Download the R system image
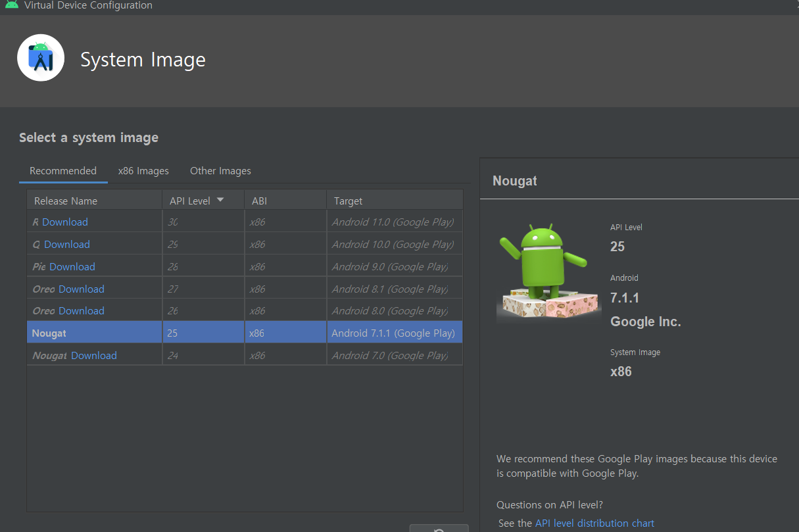This screenshot has height=532, width=799. [x=65, y=222]
